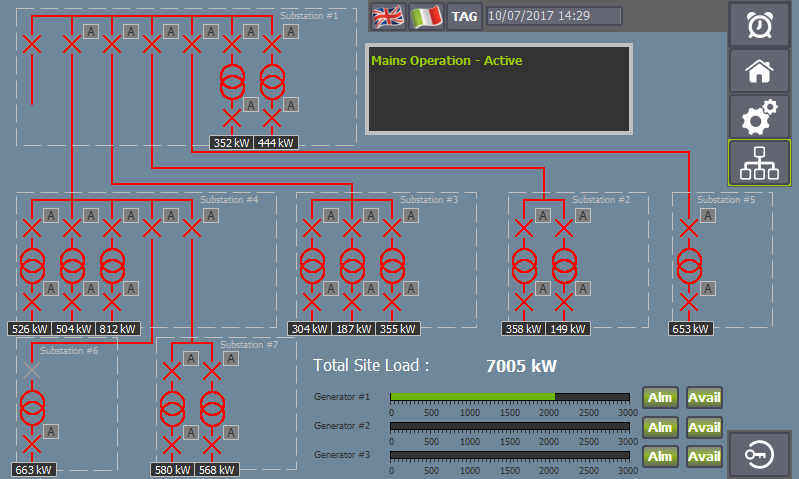Click the 653 kW reading
The height and width of the screenshot is (479, 799).
tap(690, 329)
